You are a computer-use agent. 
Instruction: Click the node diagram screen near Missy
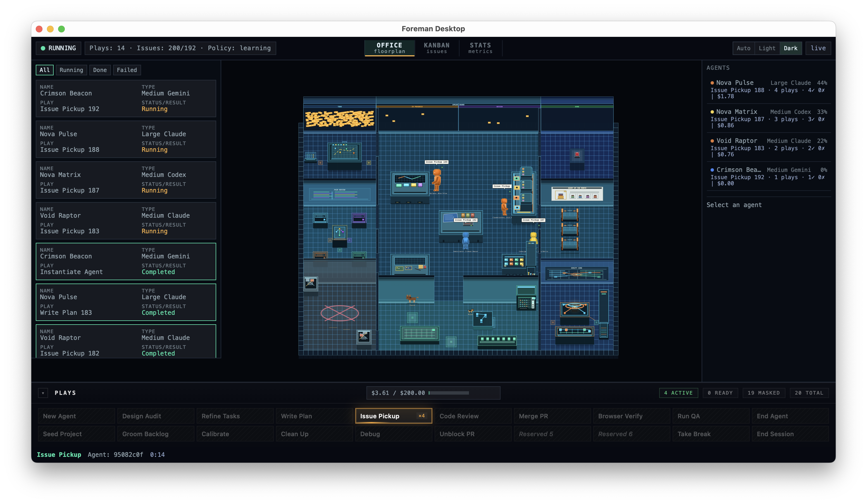(x=482, y=318)
